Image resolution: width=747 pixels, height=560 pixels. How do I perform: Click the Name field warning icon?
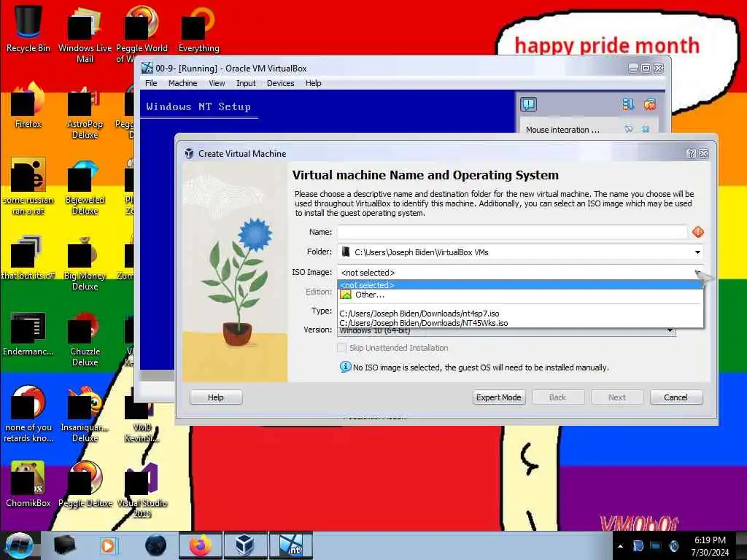[x=698, y=232]
